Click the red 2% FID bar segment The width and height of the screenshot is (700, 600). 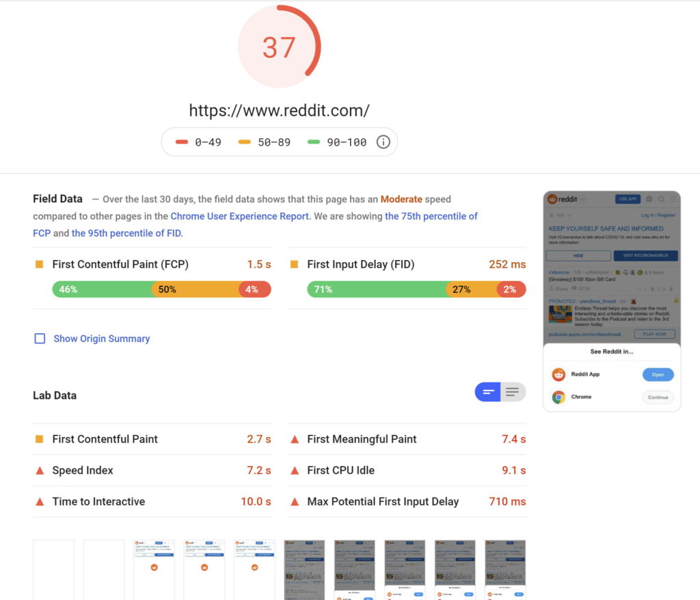click(x=511, y=289)
